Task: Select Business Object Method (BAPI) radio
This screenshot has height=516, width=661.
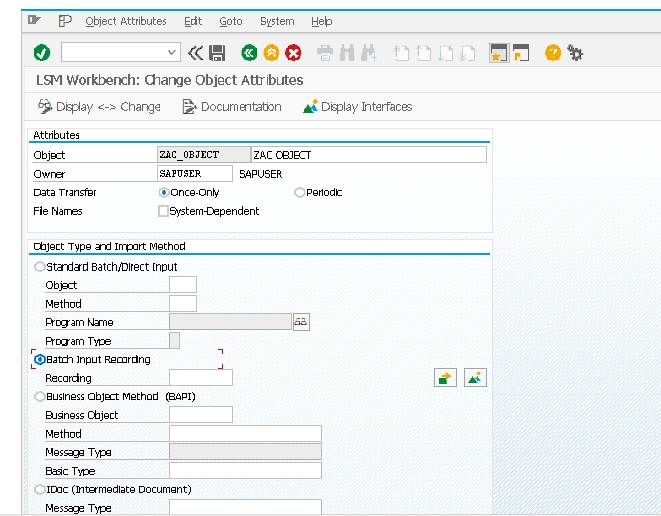Action: 40,396
